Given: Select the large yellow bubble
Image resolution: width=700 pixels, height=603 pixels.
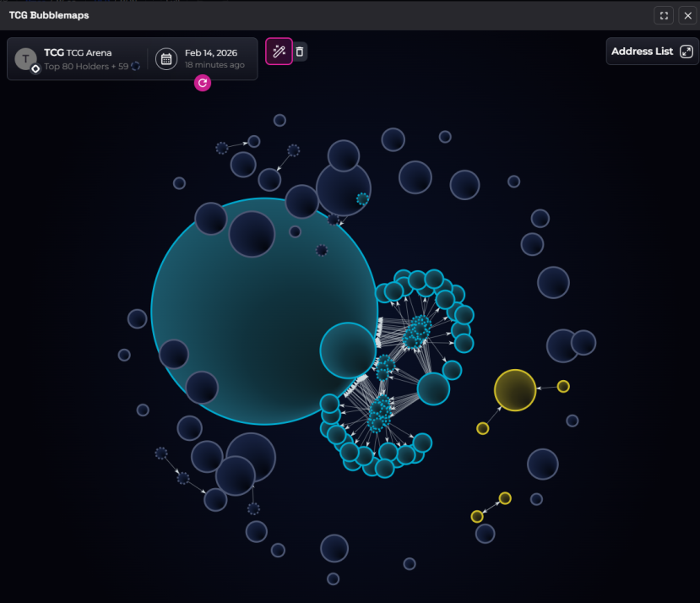Looking at the screenshot, I should (515, 390).
